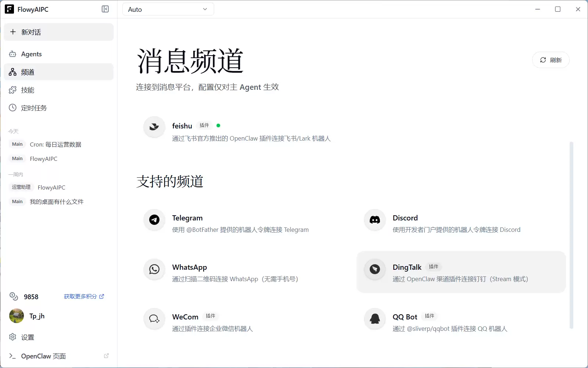588x368 pixels.
Task: Click the Discord channel icon
Action: click(374, 220)
